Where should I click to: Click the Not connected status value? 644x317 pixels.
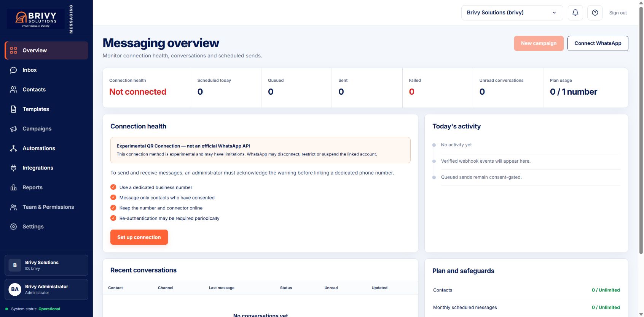(x=138, y=92)
